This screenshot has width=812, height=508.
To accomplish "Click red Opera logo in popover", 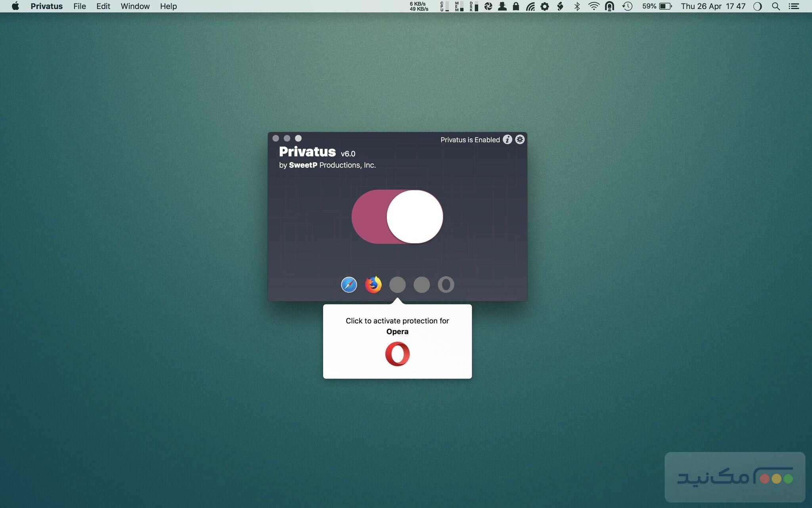I will 397,354.
